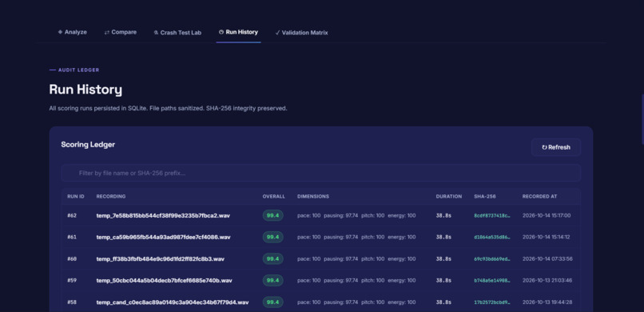Viewport: 644px width, 312px height.
Task: Click the SHA-256 hash d1864a535d86 of run #61
Action: [492, 237]
